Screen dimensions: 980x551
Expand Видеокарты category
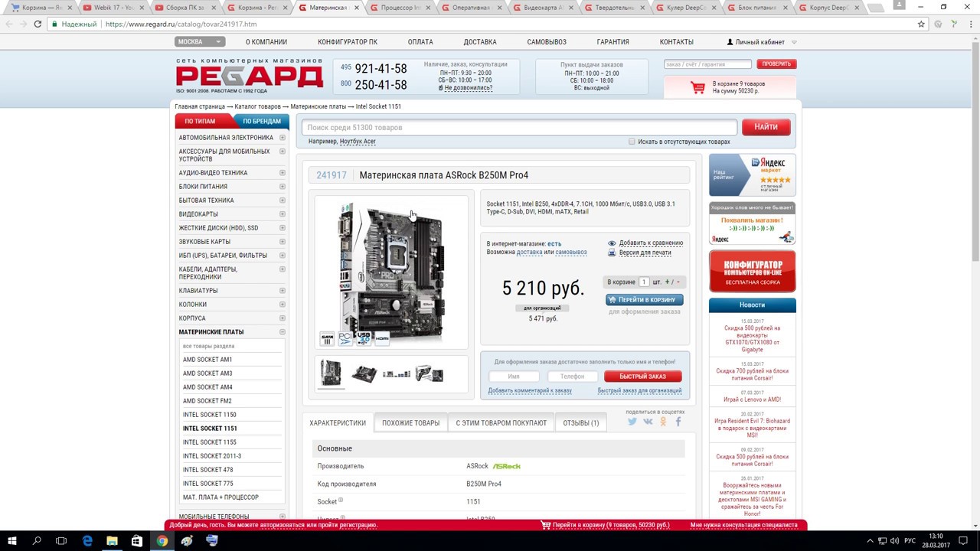(283, 214)
